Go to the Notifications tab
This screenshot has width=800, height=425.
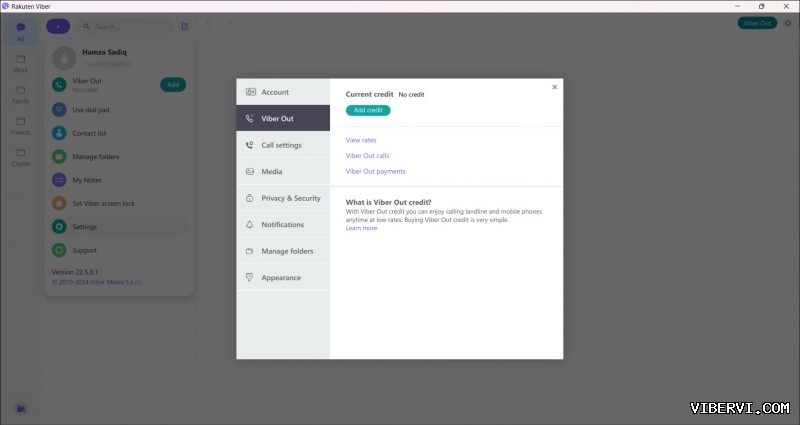(282, 225)
